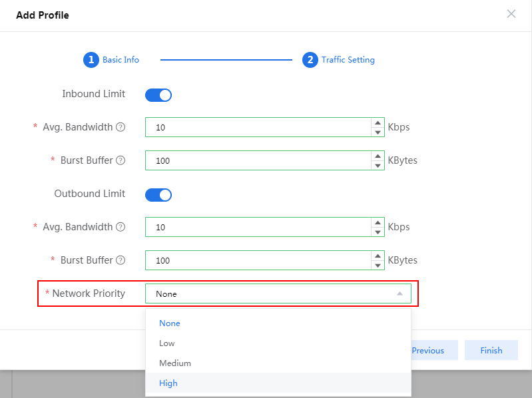Screen dimensions: 532x398
Task: Increase Inbound Avg. Bandwidth with up arrow
Action: pyautogui.click(x=378, y=122)
